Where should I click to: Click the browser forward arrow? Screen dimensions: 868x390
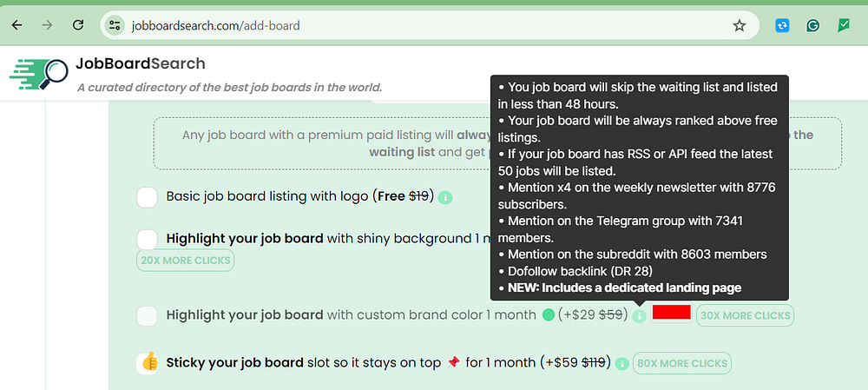[x=47, y=25]
